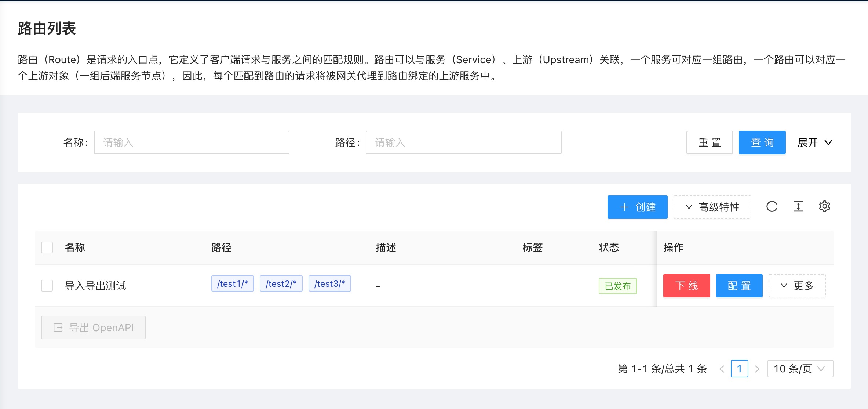Image resolution: width=868 pixels, height=409 pixels.
Task: Click the 创建 button with the plus icon
Action: tap(637, 207)
